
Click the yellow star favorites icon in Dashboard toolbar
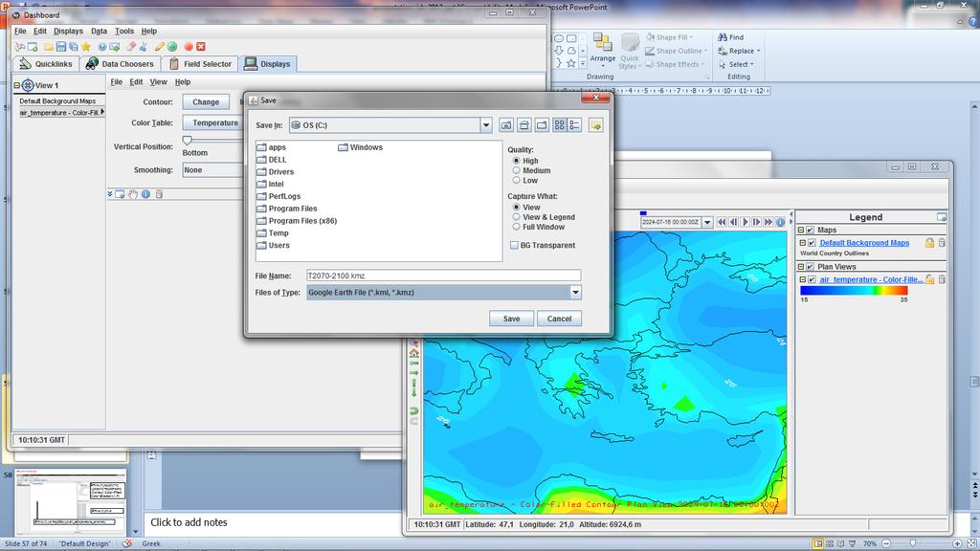[x=86, y=47]
